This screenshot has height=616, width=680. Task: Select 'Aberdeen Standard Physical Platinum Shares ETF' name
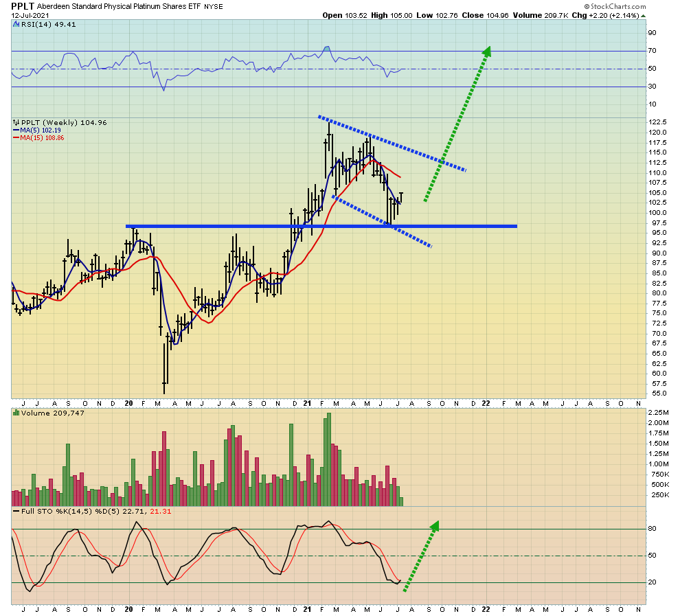[x=119, y=6]
